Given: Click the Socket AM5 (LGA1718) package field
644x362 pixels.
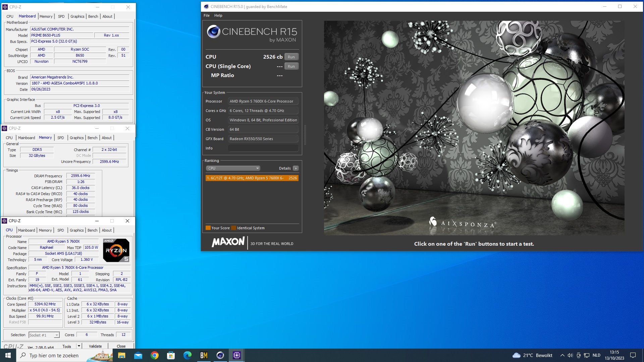Looking at the screenshot, I should click(63, 254).
